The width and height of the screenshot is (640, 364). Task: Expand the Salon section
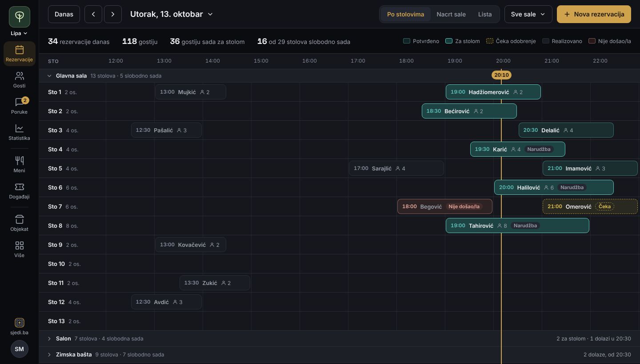click(49, 339)
